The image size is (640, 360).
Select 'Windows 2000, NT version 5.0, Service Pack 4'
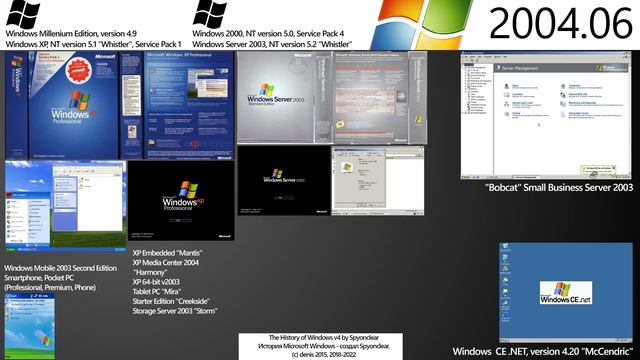click(268, 33)
